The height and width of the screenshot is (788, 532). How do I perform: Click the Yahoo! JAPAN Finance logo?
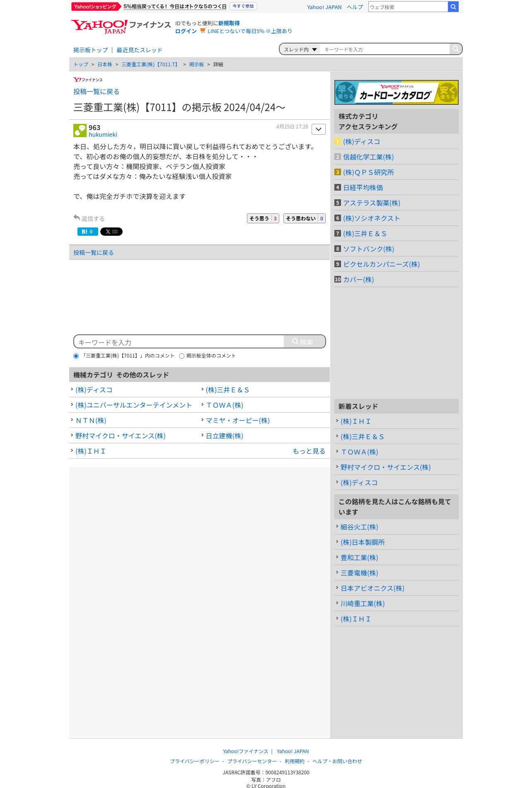[121, 27]
